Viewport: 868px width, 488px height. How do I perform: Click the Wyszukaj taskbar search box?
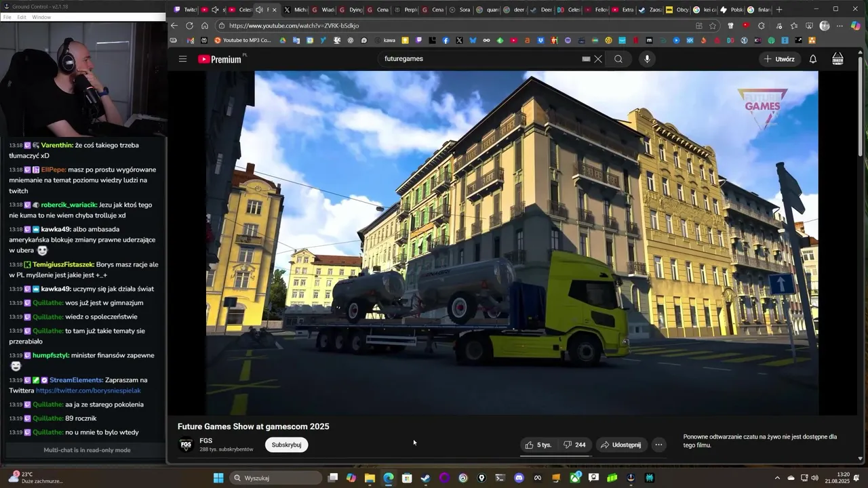(277, 478)
